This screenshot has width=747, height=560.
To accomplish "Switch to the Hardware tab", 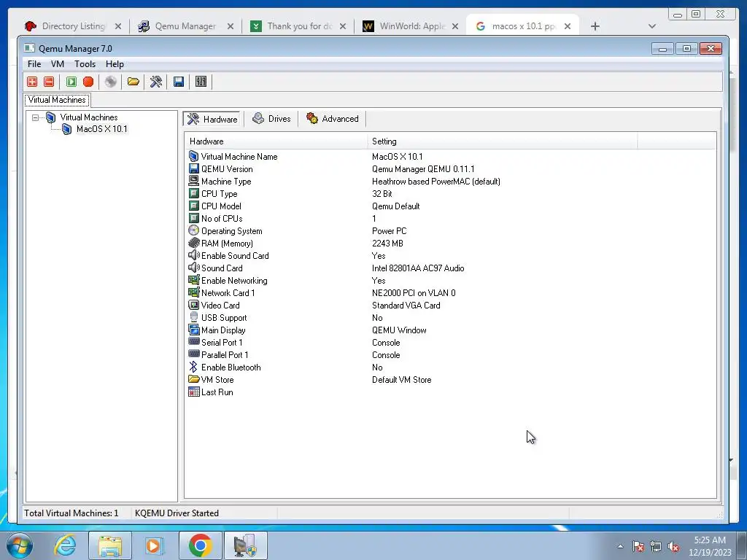I will (212, 119).
